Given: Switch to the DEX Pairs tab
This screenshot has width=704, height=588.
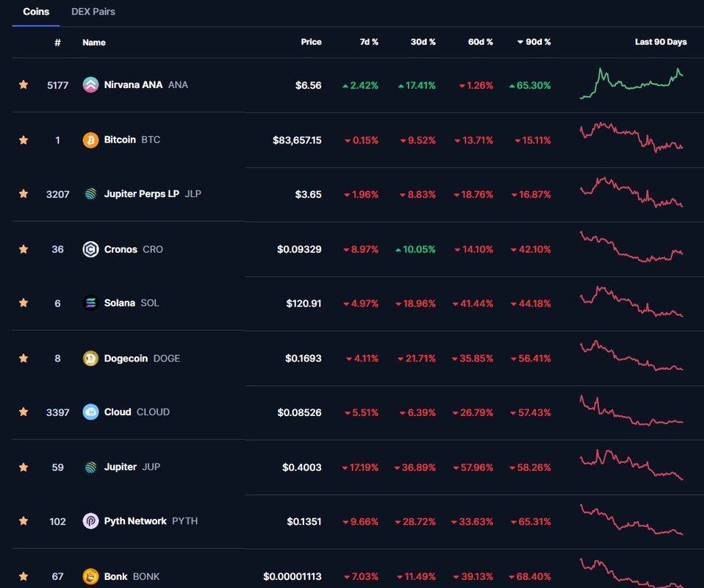Looking at the screenshot, I should point(93,12).
